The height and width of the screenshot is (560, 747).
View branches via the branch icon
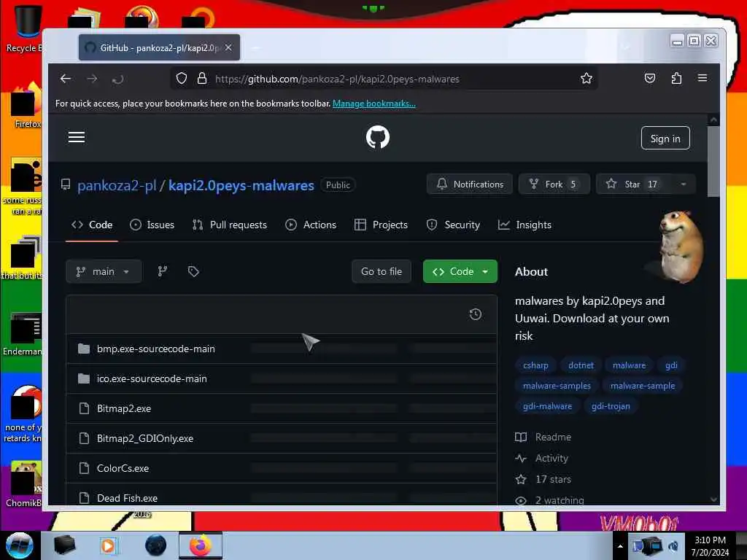pos(163,271)
